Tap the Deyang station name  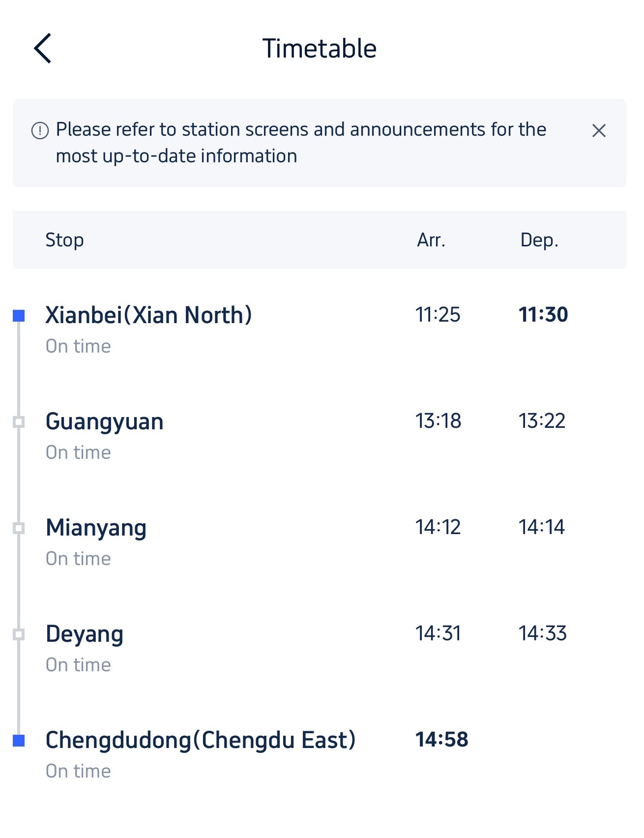pos(84,634)
